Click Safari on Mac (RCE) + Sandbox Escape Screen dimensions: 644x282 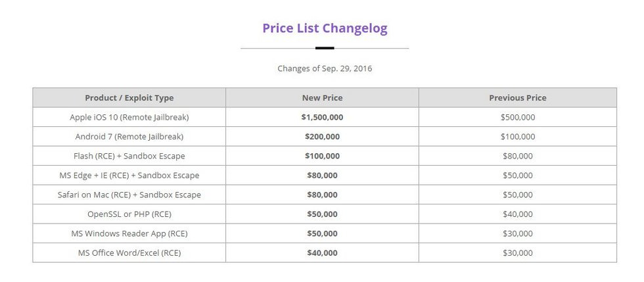pos(129,195)
